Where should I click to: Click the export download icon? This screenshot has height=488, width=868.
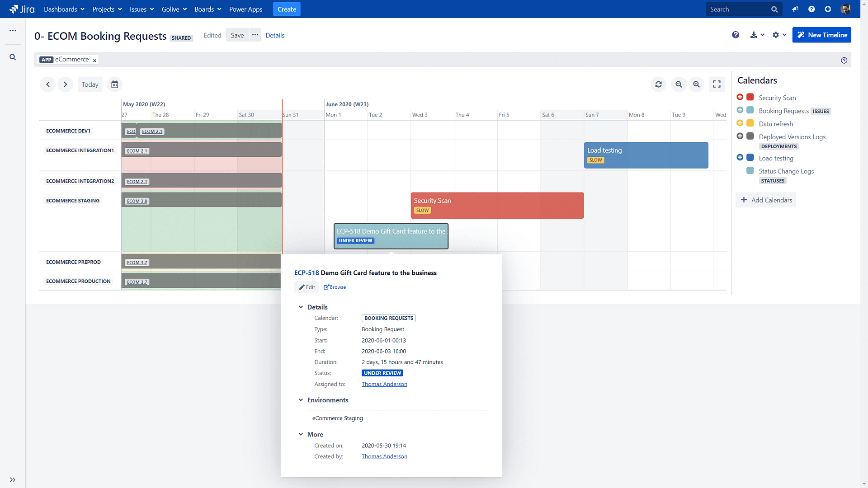click(755, 35)
